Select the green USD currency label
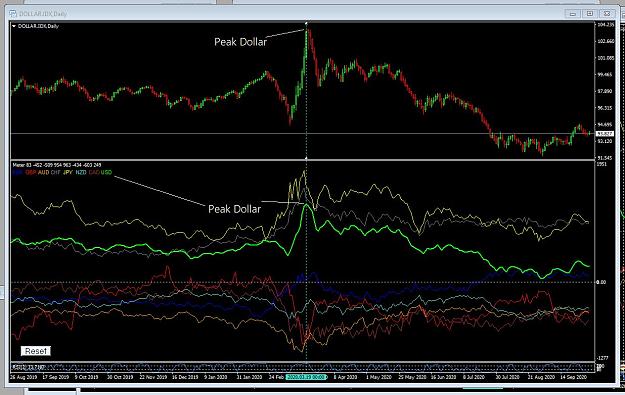Screen dimensions: 625x395 tap(106, 173)
